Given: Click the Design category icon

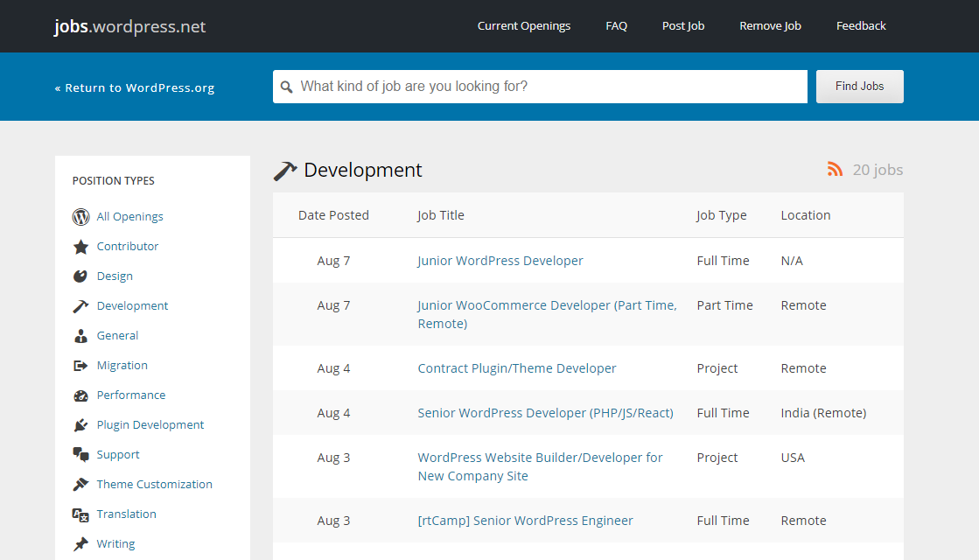Looking at the screenshot, I should pyautogui.click(x=80, y=276).
